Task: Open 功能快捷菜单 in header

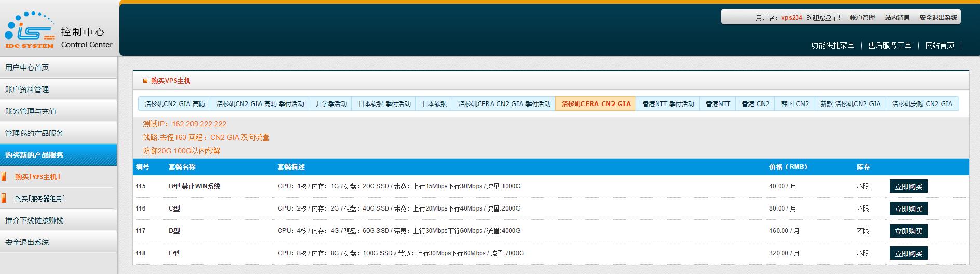Action: [x=833, y=45]
